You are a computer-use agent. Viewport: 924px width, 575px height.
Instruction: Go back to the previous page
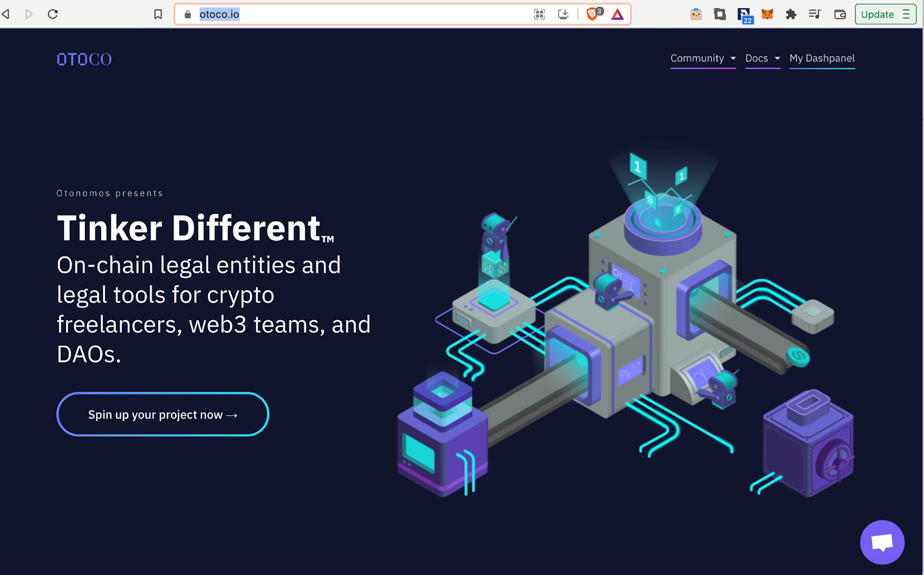pos(6,14)
